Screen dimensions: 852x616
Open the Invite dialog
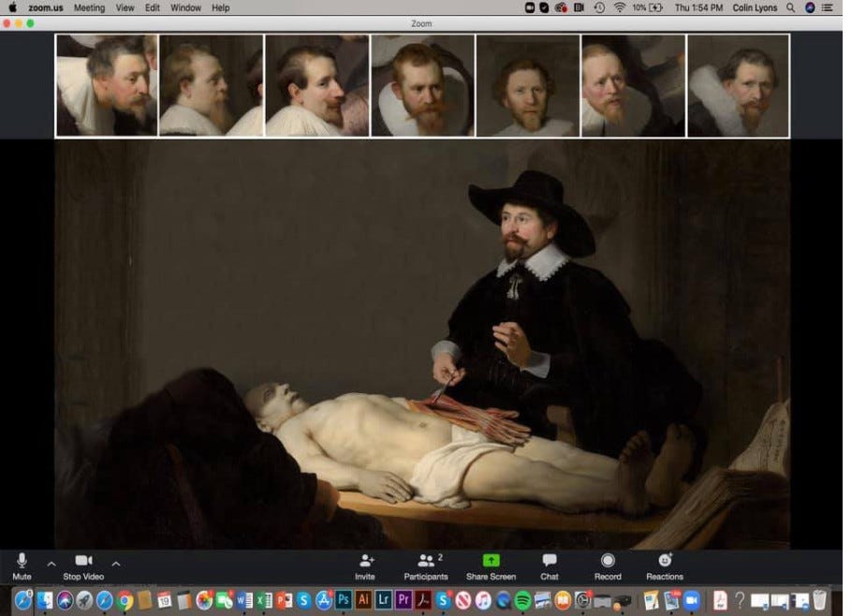365,566
